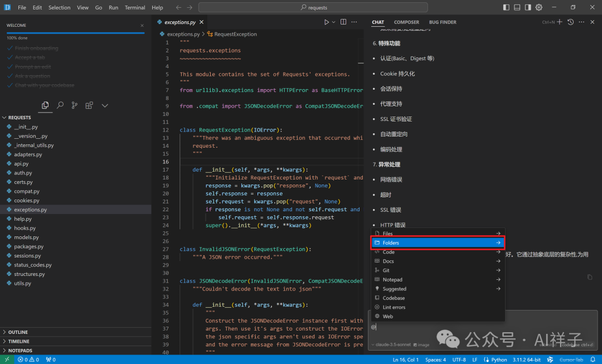Screen dimensions: 602x364
Task: Change indentation via Spaces: 4
Action: [x=435, y=360]
